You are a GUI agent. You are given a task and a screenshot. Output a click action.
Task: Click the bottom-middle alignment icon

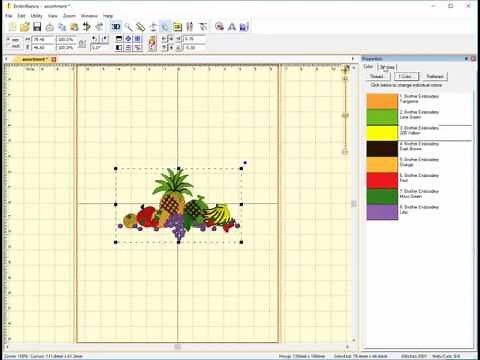click(x=128, y=48)
